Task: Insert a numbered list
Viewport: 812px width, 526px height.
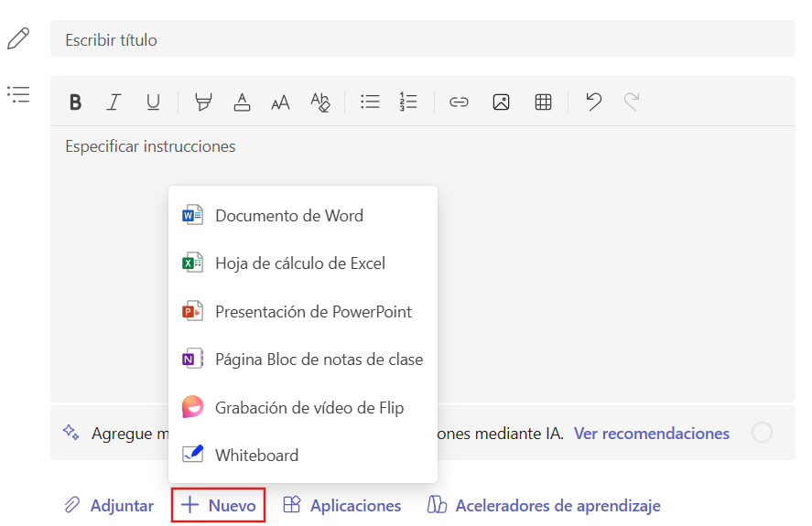Action: tap(408, 102)
